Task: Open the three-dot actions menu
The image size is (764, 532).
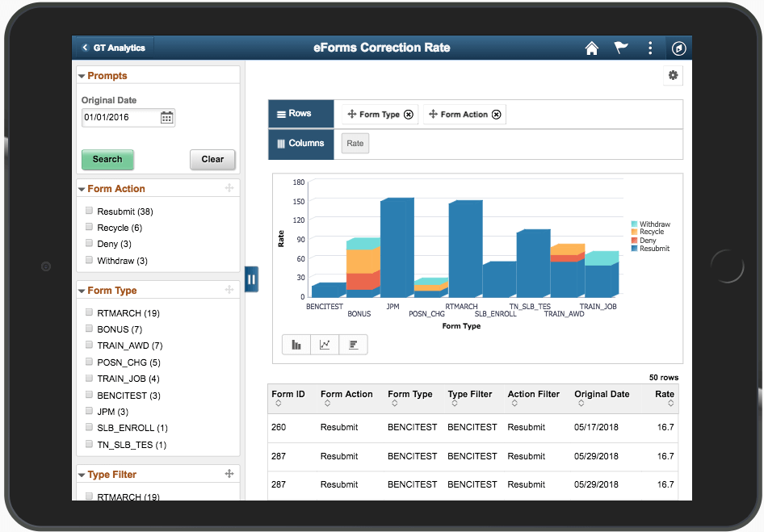Action: click(x=650, y=48)
